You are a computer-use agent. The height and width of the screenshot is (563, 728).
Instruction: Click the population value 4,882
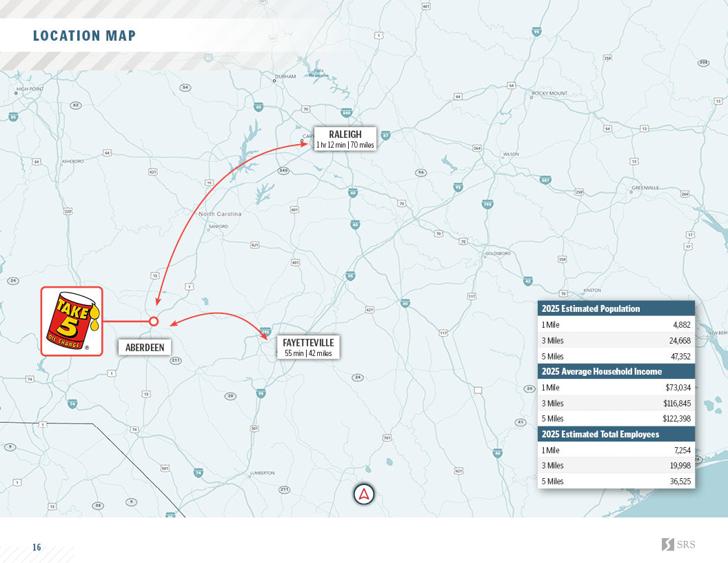pyautogui.click(x=682, y=325)
